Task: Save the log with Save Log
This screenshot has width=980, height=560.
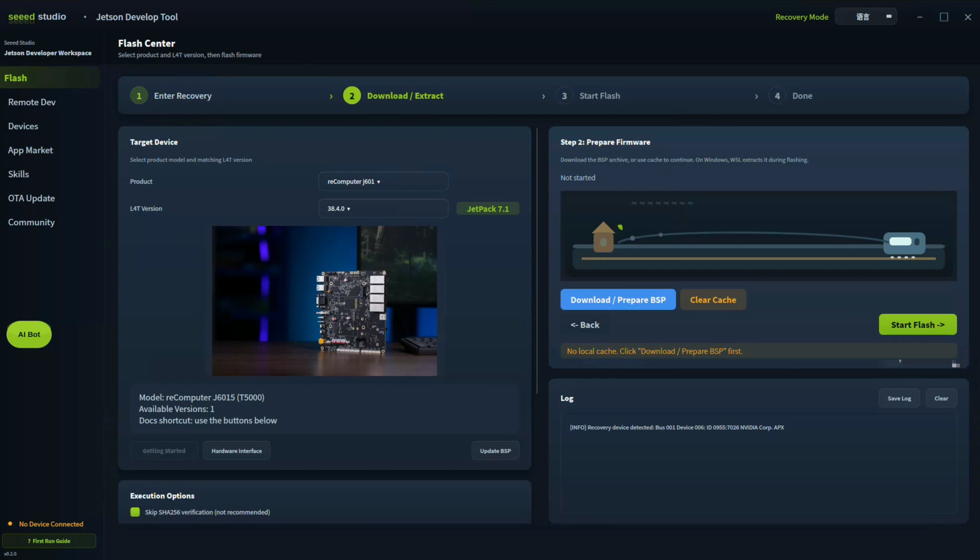Action: point(899,398)
